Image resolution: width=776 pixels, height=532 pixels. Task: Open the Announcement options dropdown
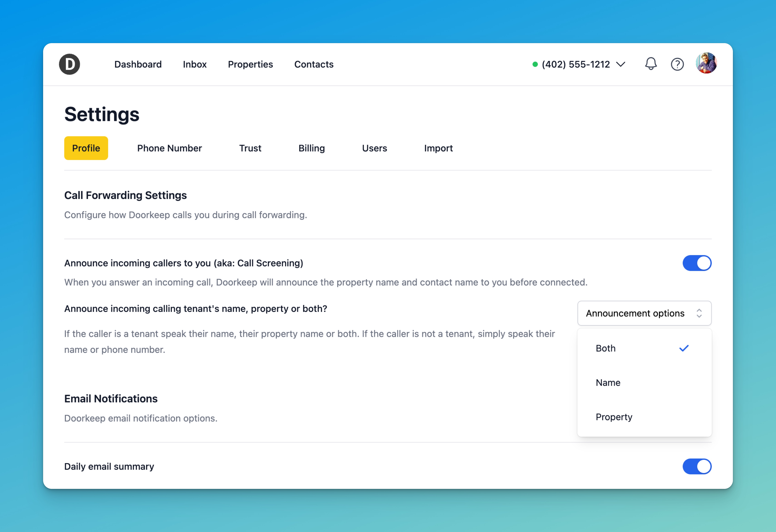(x=644, y=313)
